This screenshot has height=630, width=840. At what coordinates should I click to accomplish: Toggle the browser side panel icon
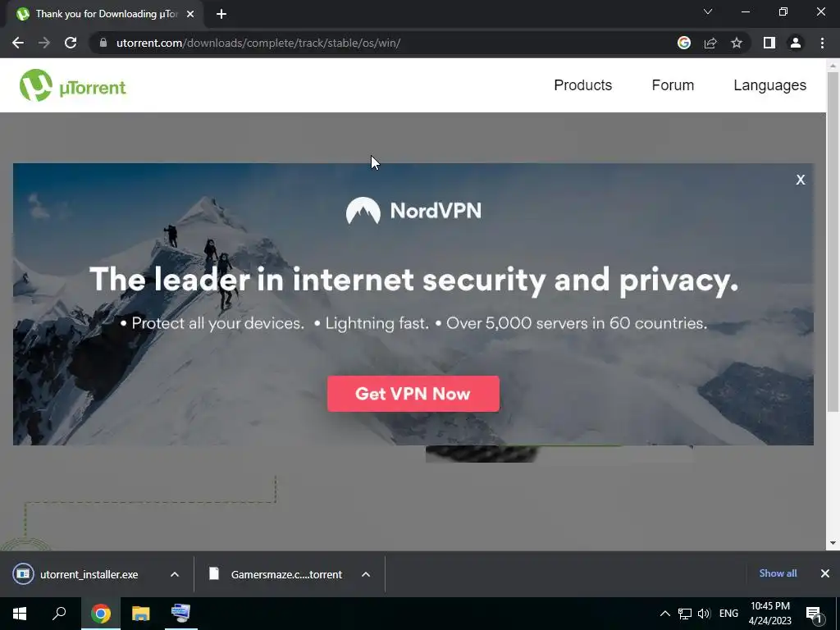[769, 43]
